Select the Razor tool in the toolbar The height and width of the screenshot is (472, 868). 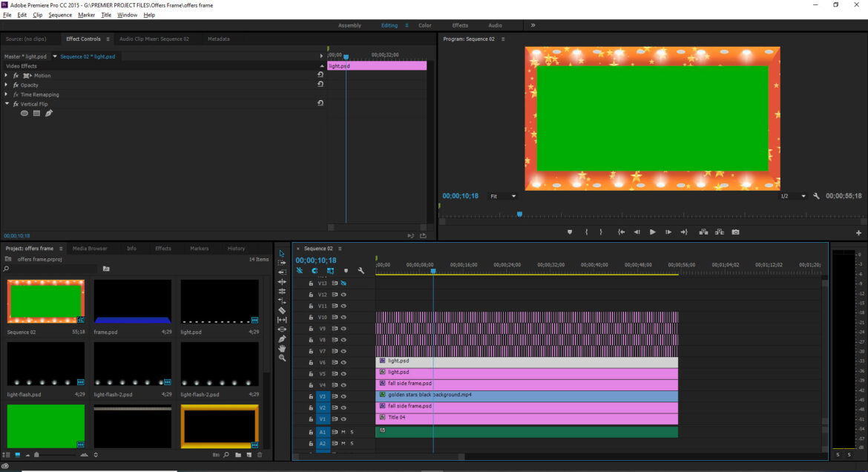tap(282, 310)
